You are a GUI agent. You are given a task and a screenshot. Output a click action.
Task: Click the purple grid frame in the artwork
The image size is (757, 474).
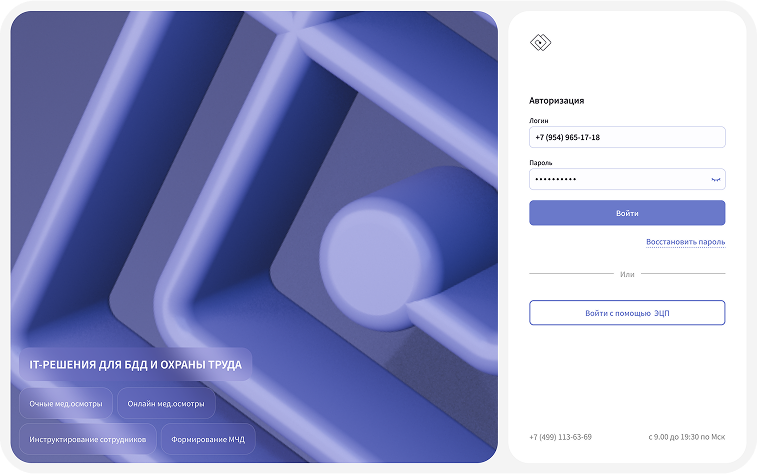(x=200, y=150)
